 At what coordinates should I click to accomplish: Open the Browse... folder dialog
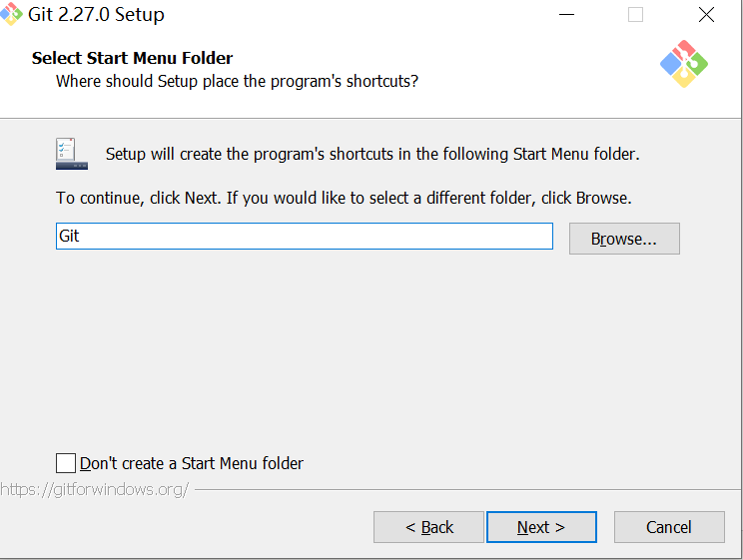(x=624, y=239)
